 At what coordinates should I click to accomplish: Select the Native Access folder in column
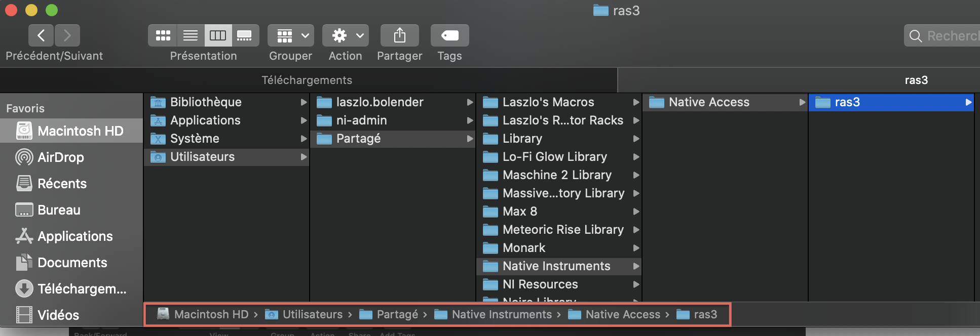click(725, 102)
